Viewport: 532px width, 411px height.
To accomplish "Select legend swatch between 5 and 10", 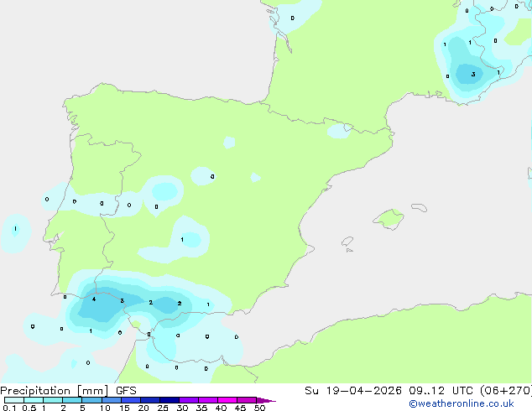I will click(91, 400).
